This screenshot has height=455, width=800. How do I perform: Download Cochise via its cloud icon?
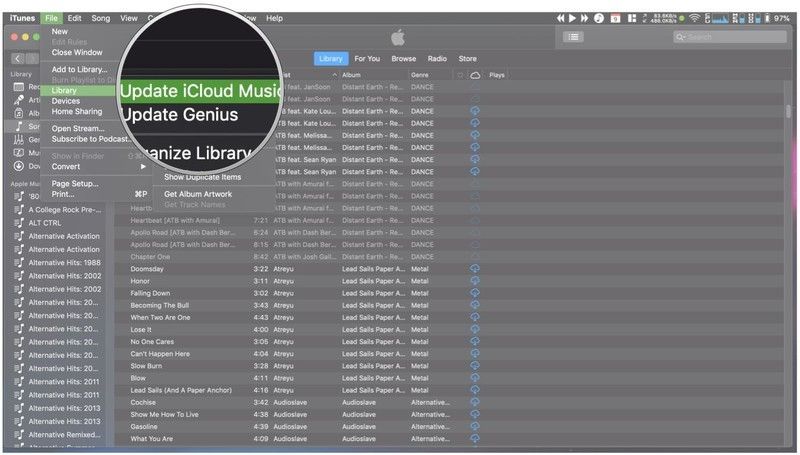[474, 402]
